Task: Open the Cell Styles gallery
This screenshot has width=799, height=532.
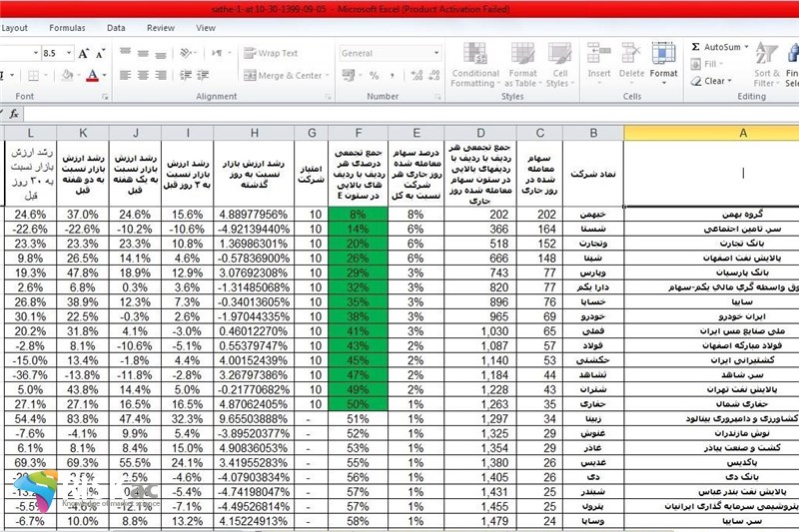Action: coord(559,65)
